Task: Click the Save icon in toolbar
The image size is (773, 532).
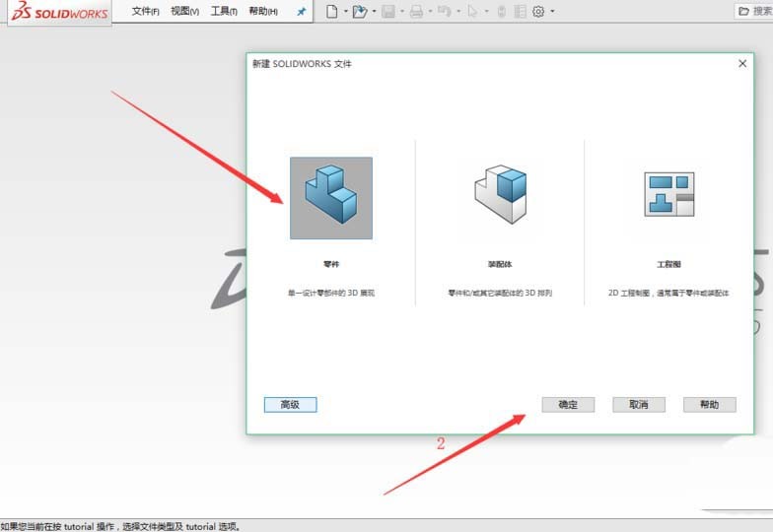Action: 388,12
